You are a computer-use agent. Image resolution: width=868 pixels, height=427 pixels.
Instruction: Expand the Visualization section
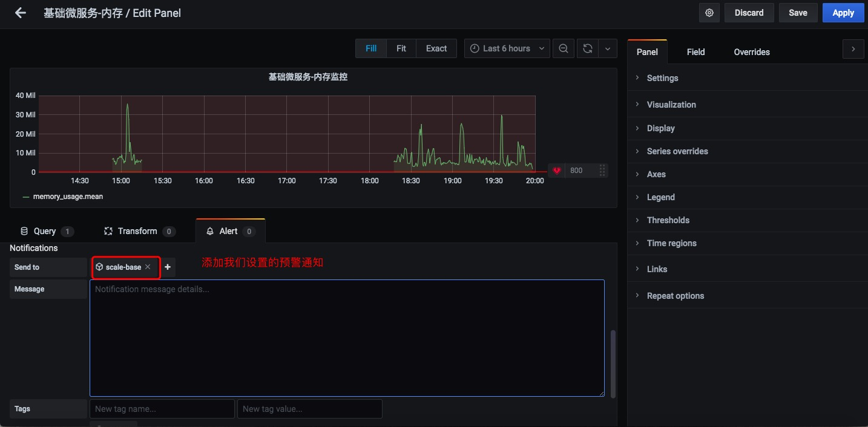[748, 105]
